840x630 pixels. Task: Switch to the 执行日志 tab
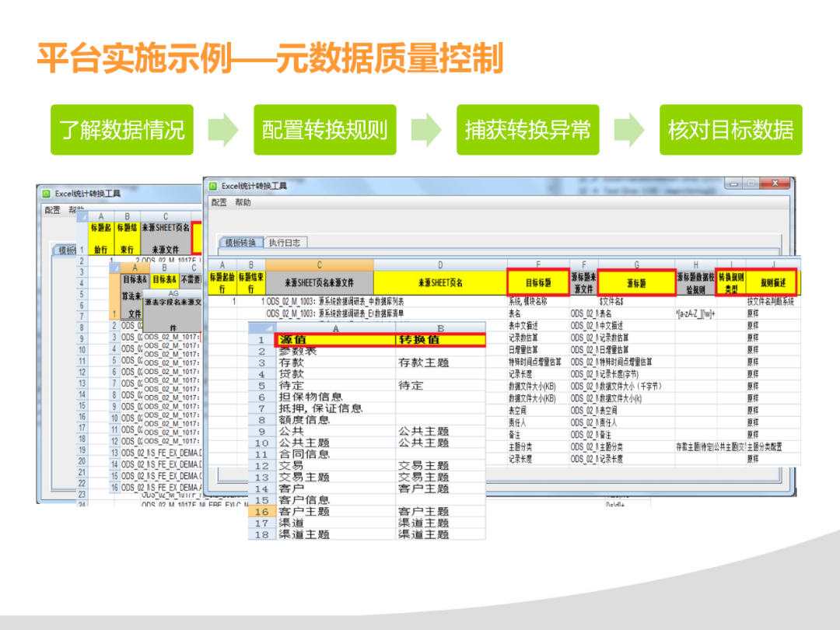(285, 243)
